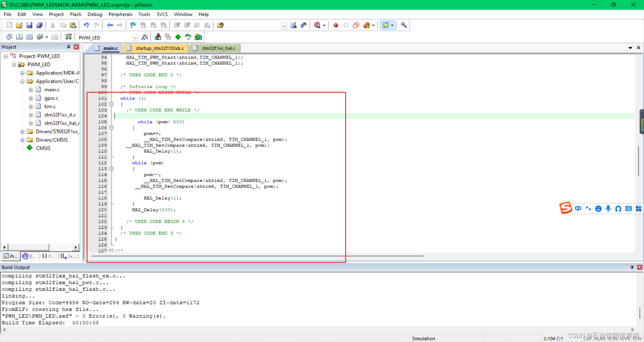Screen dimensions: 644x342
Task: Toggle the Project panel pin
Action: tap(68, 47)
